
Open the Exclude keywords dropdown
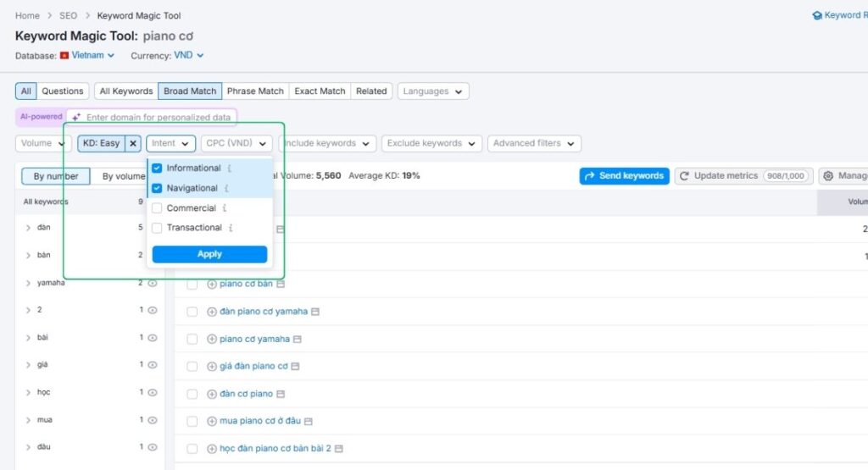click(431, 143)
